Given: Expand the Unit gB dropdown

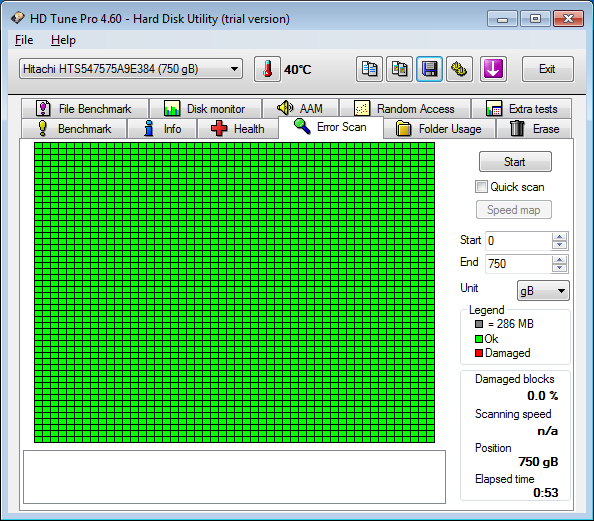Looking at the screenshot, I should (543, 291).
